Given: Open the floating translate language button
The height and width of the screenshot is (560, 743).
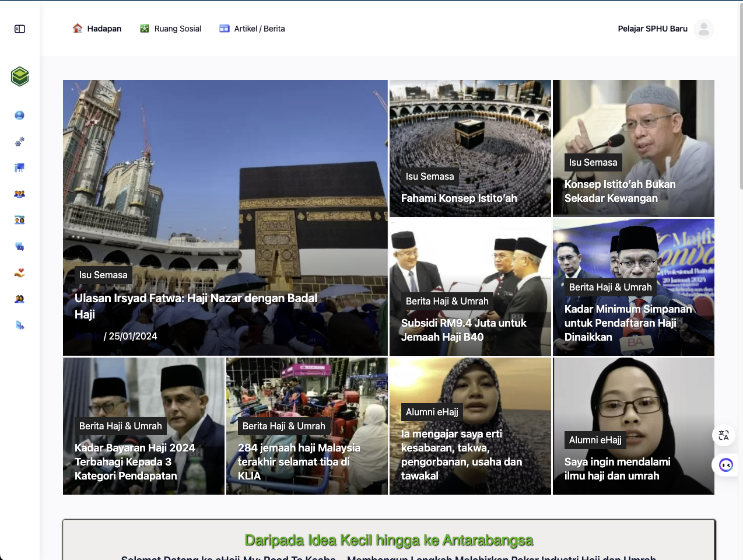Looking at the screenshot, I should 724,435.
